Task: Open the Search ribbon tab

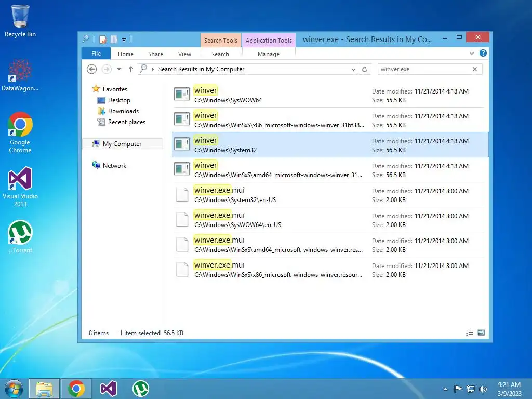Action: pos(220,54)
